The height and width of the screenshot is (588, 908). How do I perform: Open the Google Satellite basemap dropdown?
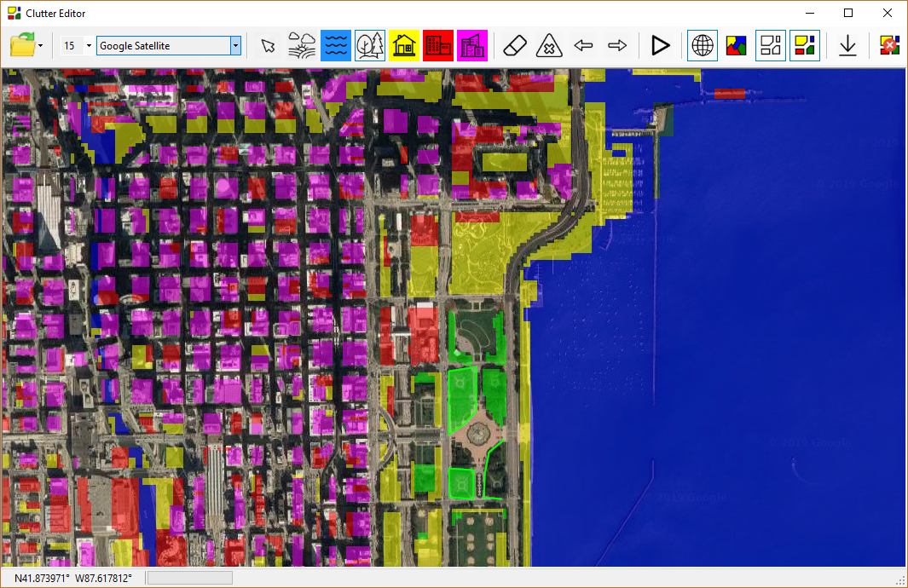[x=236, y=45]
